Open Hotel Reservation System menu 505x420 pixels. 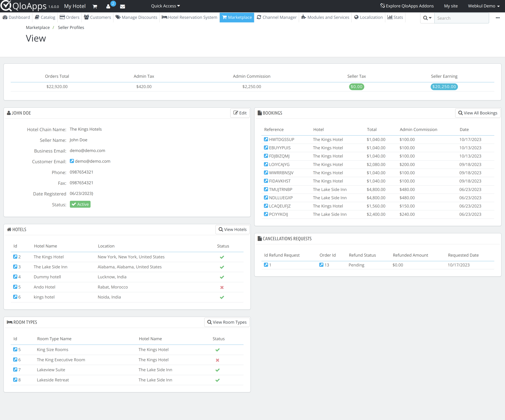point(190,17)
